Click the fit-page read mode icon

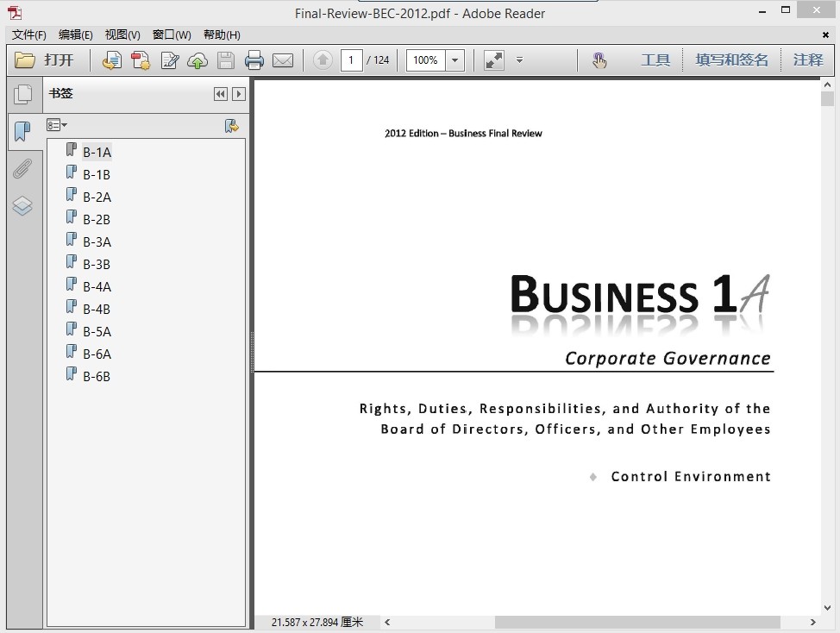[493, 60]
